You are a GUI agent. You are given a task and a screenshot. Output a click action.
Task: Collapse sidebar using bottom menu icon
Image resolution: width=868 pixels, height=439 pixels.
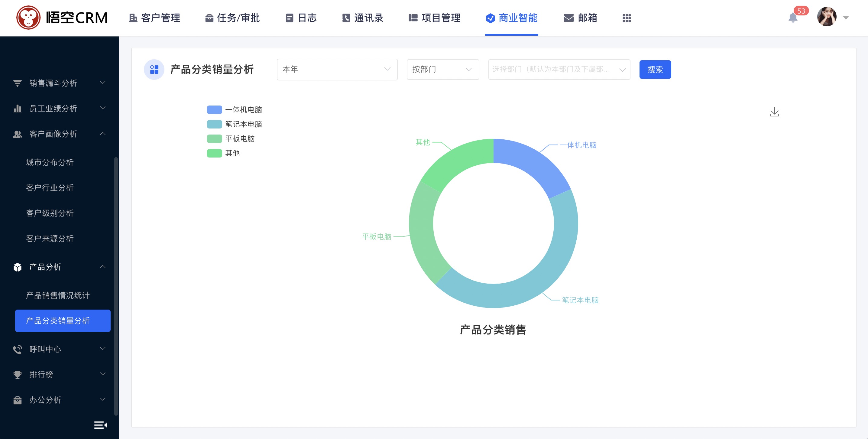(100, 425)
